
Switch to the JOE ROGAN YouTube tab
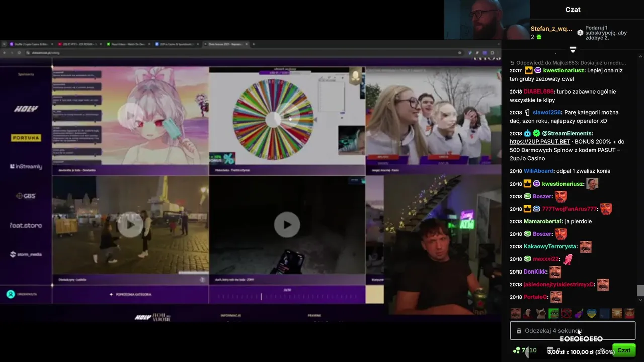click(78, 44)
